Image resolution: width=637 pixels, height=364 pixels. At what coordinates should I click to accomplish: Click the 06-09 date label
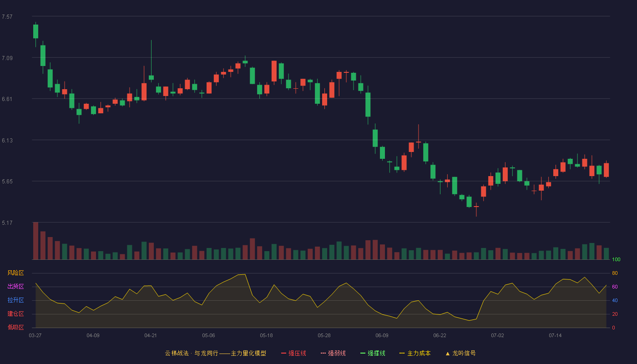point(382,335)
